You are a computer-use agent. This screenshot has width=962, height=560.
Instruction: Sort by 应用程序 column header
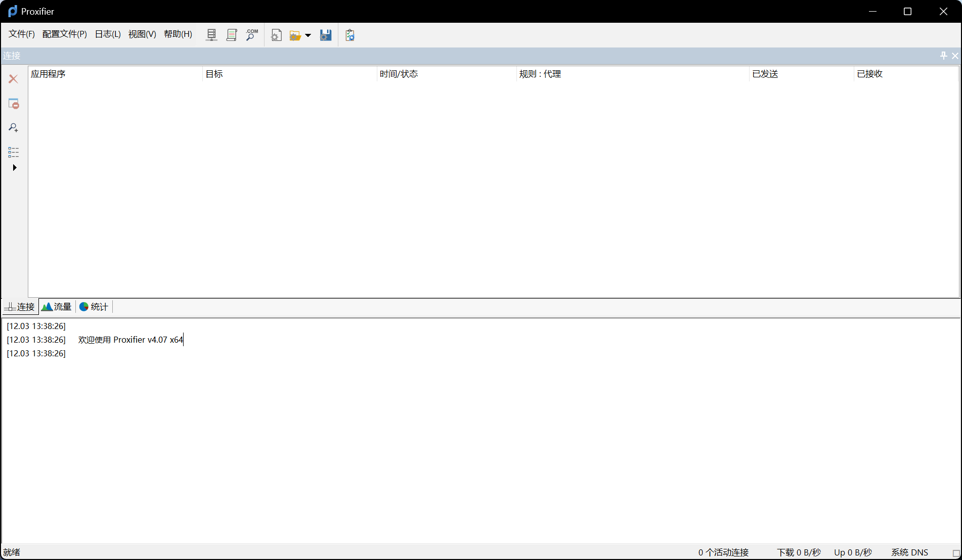115,74
